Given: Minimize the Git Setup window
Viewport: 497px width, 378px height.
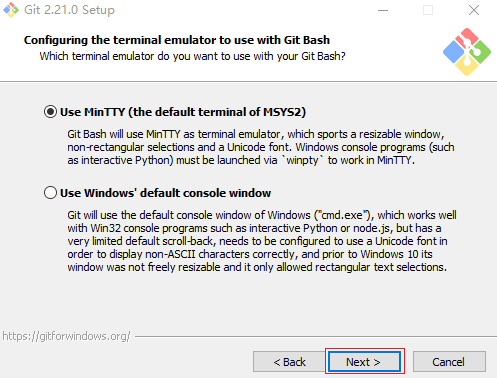Looking at the screenshot, I should (x=383, y=10).
